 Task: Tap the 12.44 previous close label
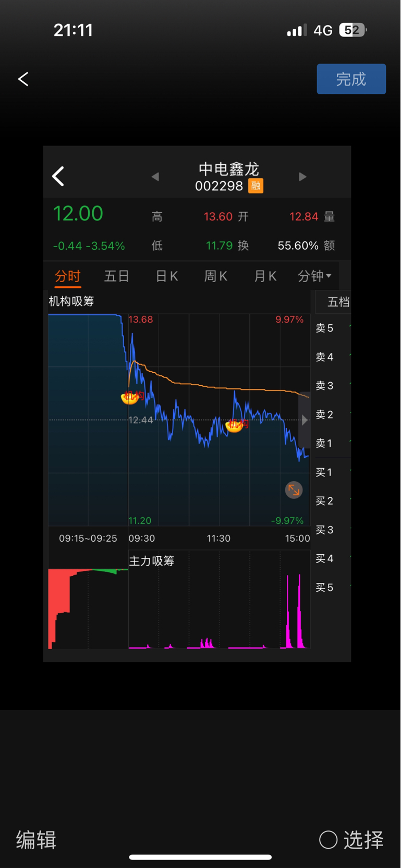click(x=141, y=420)
